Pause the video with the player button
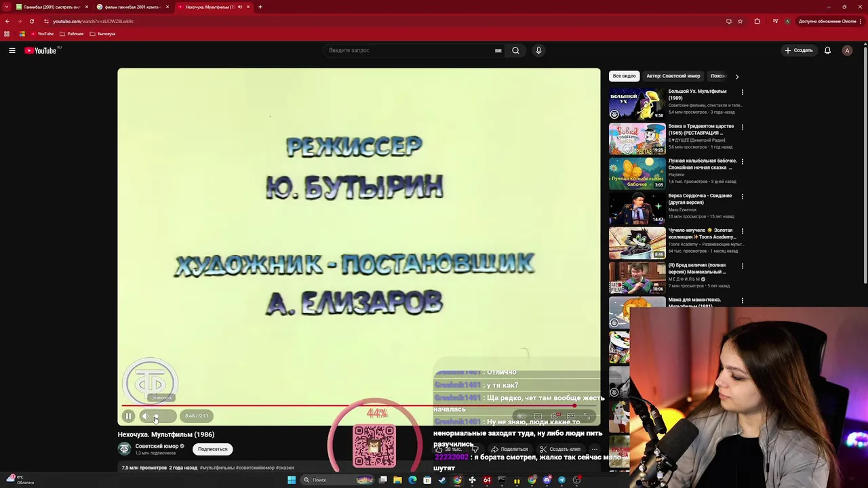This screenshot has height=488, width=868. tap(128, 416)
